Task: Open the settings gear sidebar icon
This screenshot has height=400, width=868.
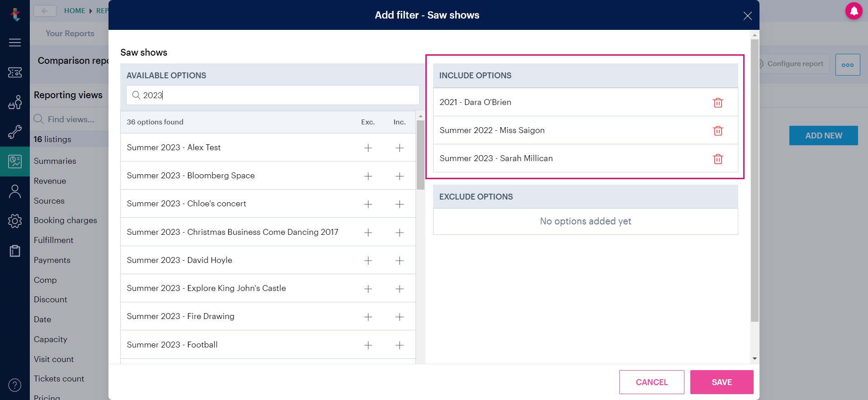Action: coord(15,221)
